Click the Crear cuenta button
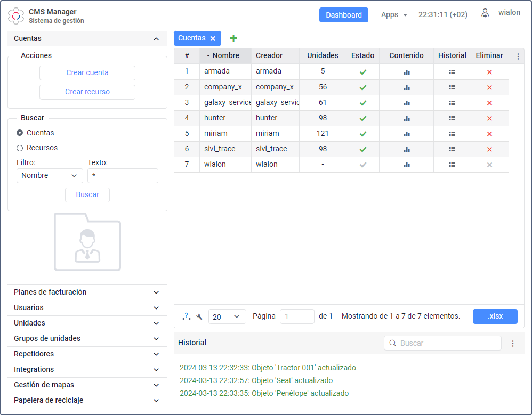 point(87,73)
